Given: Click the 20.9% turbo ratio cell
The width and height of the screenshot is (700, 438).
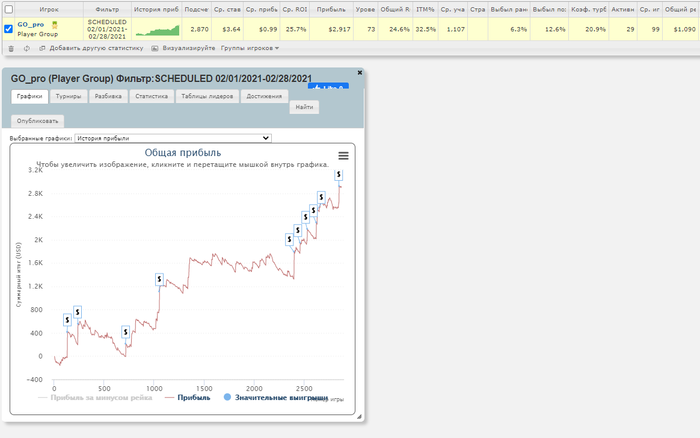Looking at the screenshot, I should pyautogui.click(x=588, y=29).
